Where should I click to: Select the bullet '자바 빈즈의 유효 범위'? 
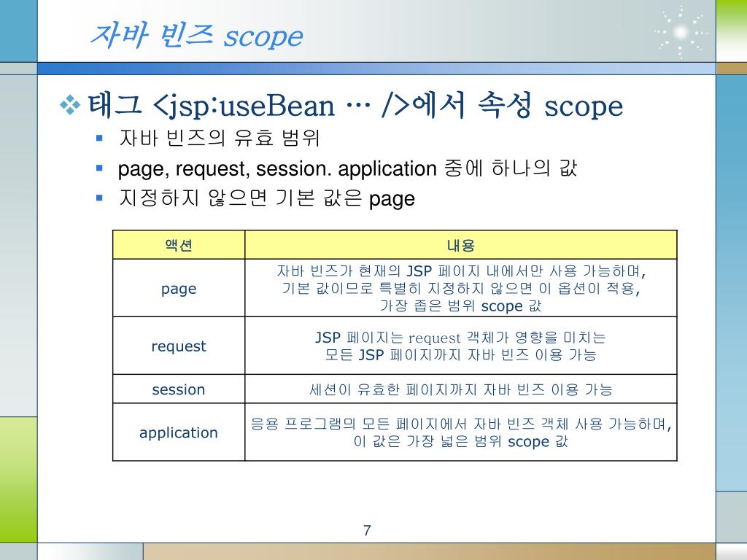tap(219, 138)
